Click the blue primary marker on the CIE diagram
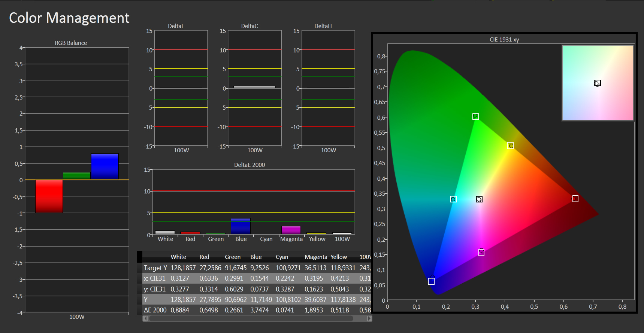This screenshot has width=644, height=333. 431,281
